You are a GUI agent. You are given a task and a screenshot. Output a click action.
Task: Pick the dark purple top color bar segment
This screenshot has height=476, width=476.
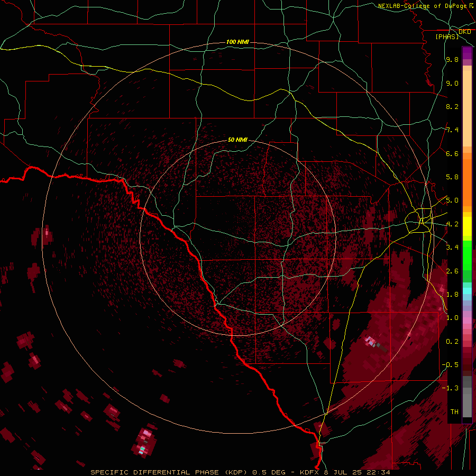tap(467, 53)
